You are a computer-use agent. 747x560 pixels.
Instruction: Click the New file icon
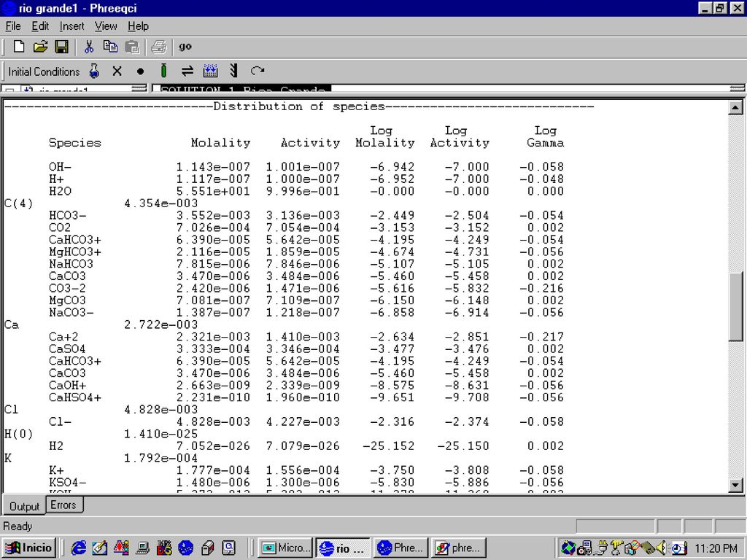coord(18,47)
